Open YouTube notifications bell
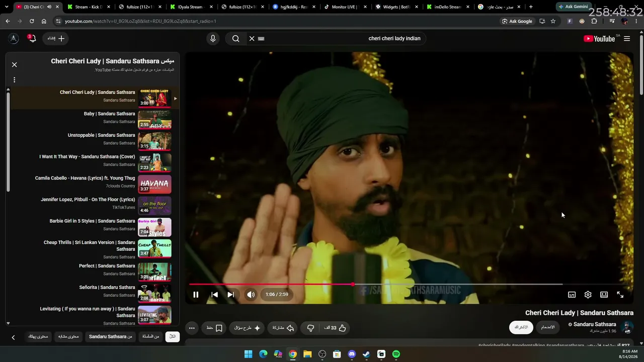The height and width of the screenshot is (362, 644). tap(32, 38)
